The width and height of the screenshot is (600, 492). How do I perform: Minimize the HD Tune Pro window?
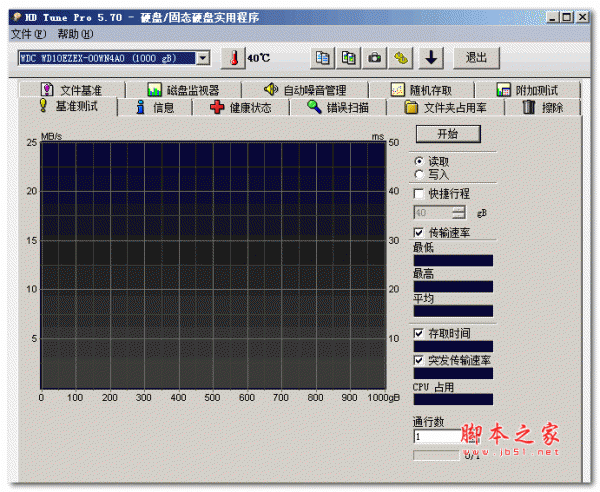(x=553, y=17)
